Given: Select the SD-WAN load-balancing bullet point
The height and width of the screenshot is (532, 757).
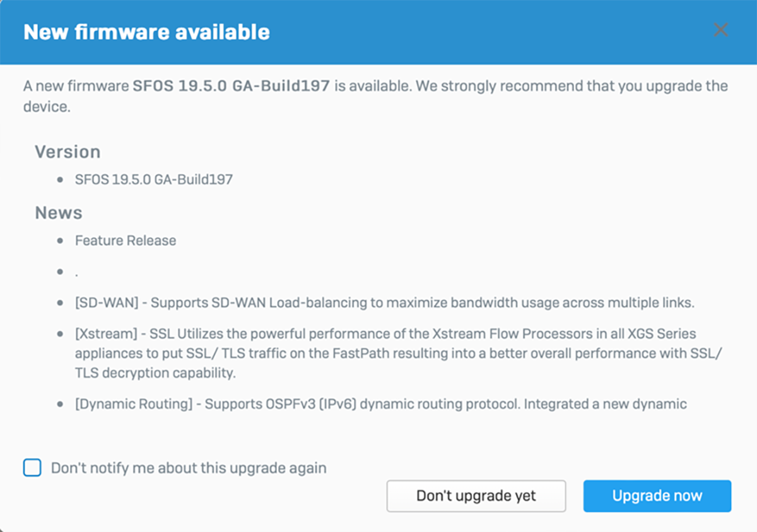Looking at the screenshot, I should (x=384, y=303).
